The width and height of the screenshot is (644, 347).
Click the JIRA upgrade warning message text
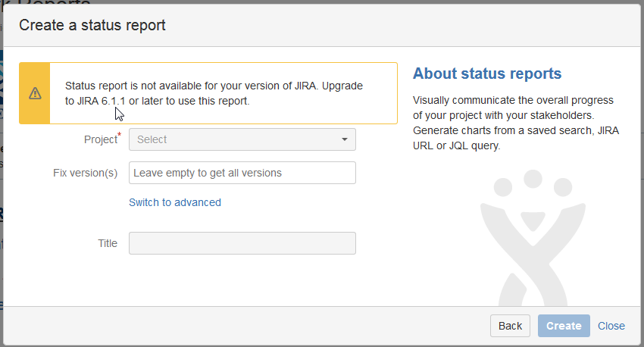click(214, 93)
